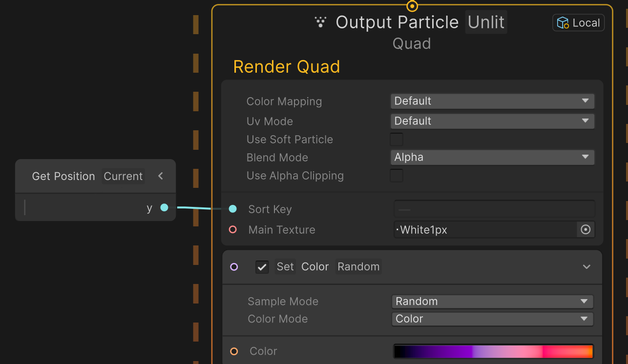This screenshot has height=364, width=628.
Task: Click the Sort Key input port
Action: [x=233, y=209]
